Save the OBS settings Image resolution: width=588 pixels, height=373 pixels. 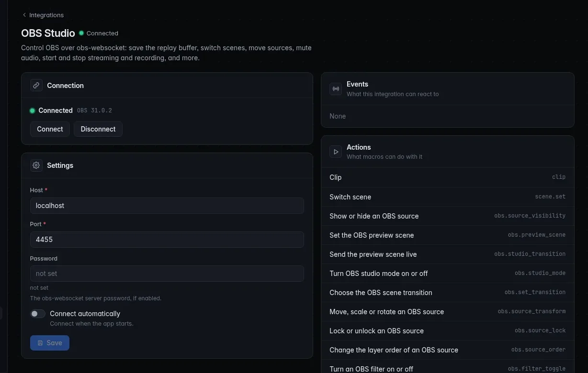(50, 343)
